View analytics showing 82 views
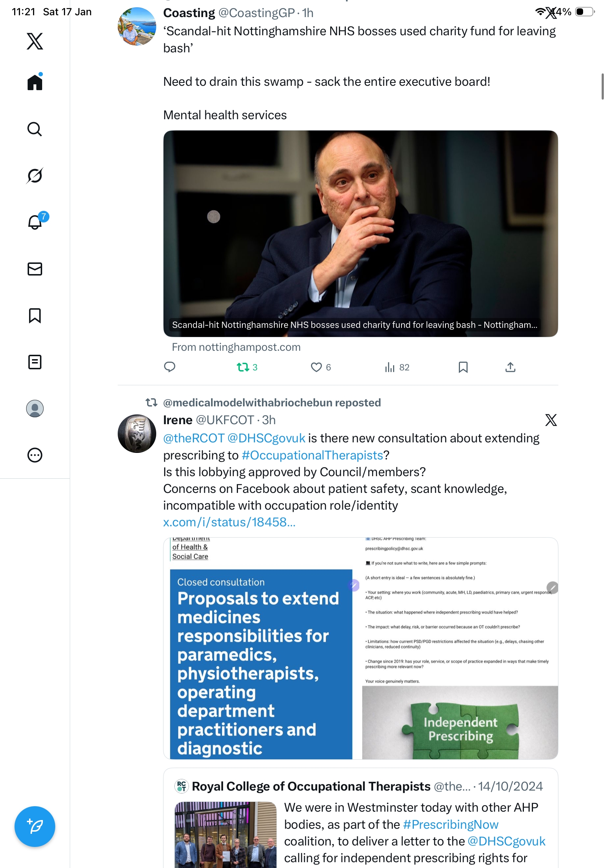 [397, 367]
